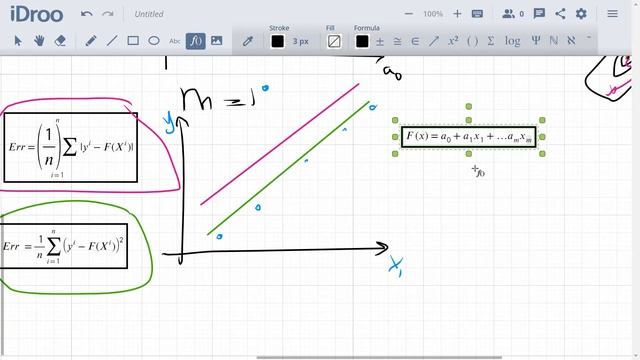Select the ellipse shape tool
This screenshot has height=360, width=640.
[x=154, y=41]
